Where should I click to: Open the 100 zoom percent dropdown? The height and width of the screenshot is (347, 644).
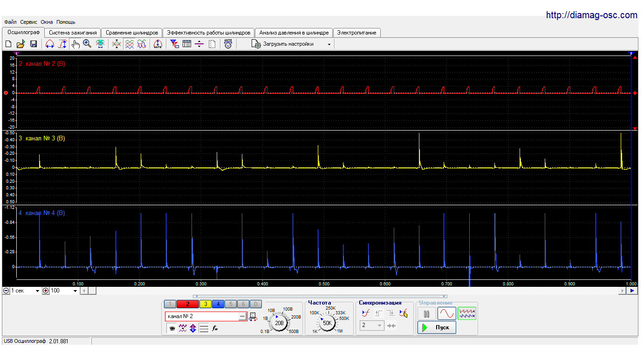click(75, 291)
